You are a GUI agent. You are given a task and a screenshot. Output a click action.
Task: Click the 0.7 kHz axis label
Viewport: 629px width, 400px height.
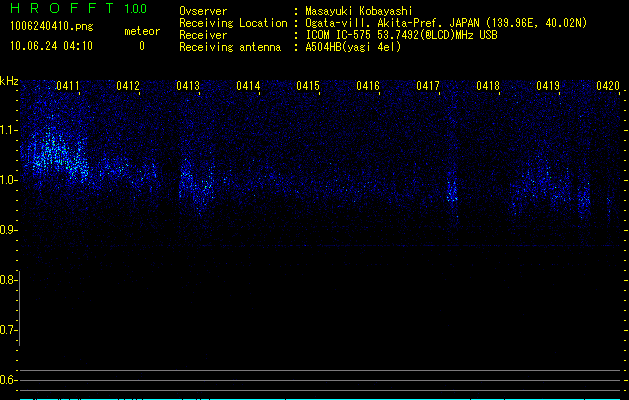8,330
